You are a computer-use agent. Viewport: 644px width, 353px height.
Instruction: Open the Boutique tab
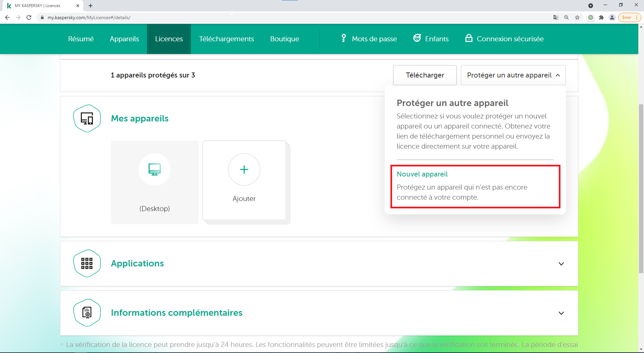[x=285, y=39]
